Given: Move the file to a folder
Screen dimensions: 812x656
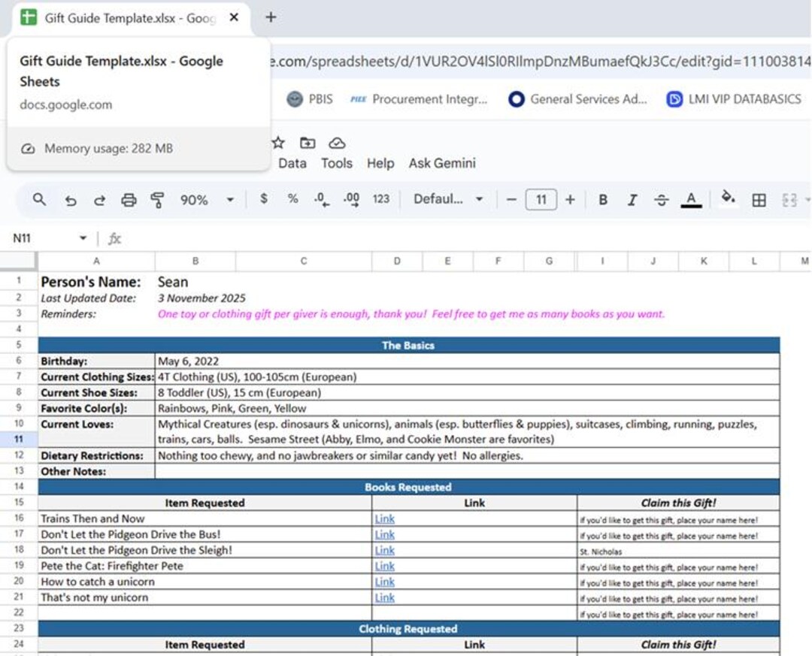Looking at the screenshot, I should pos(308,142).
